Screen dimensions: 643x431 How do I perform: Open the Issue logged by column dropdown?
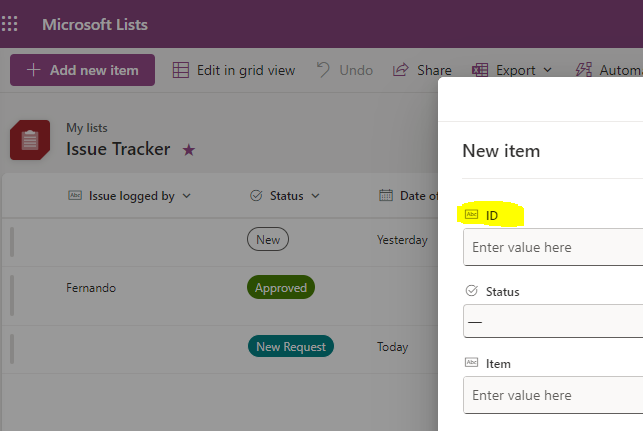[187, 196]
